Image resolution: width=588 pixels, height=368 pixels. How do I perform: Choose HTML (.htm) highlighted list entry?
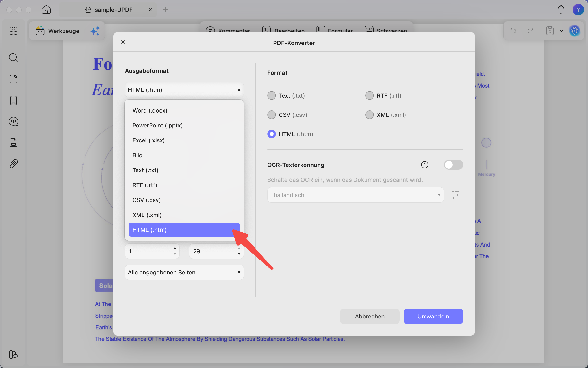tap(184, 230)
